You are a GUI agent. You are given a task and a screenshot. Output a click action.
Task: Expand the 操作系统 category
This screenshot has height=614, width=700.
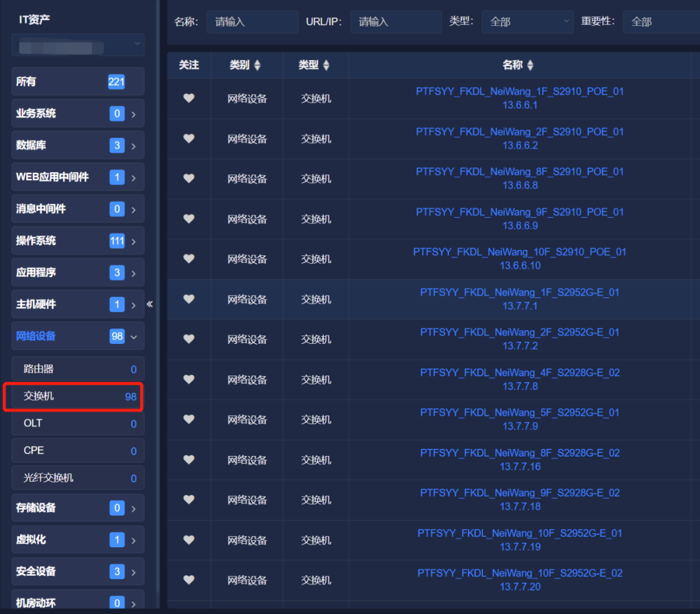(78, 240)
